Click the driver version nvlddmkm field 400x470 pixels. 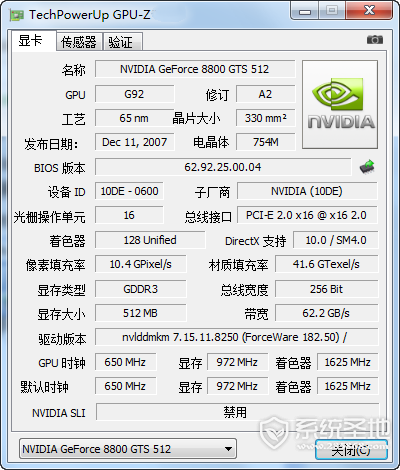click(x=237, y=337)
